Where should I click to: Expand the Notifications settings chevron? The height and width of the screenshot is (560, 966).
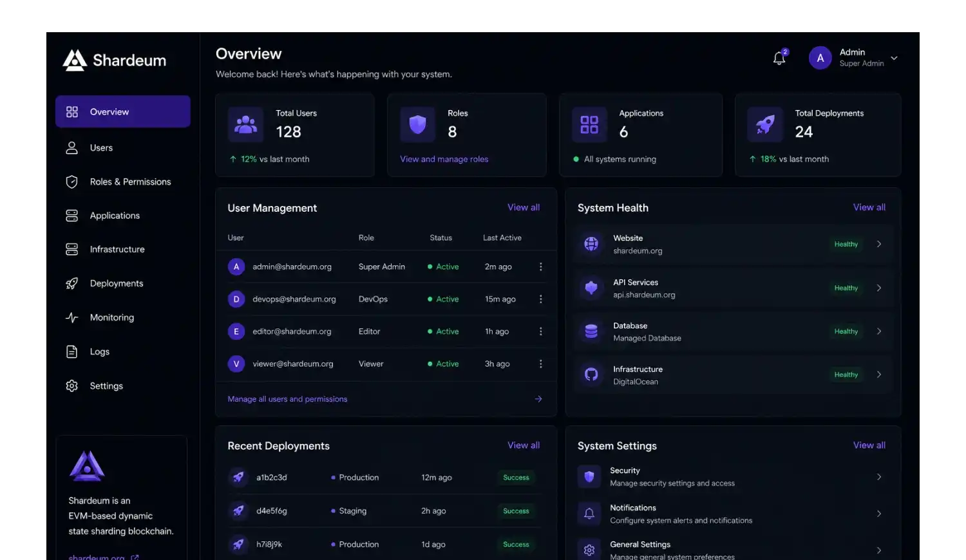coord(879,514)
